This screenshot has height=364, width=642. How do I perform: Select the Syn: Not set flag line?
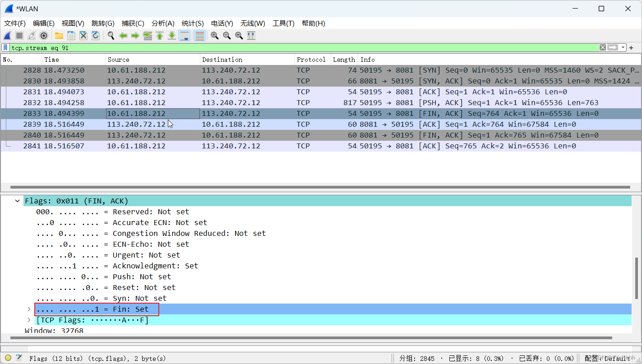(x=102, y=299)
